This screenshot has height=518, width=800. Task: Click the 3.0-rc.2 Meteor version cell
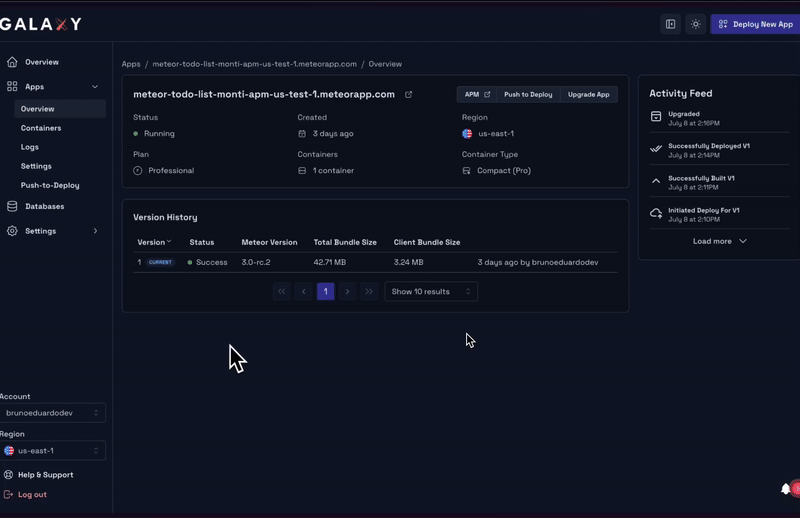tap(256, 262)
